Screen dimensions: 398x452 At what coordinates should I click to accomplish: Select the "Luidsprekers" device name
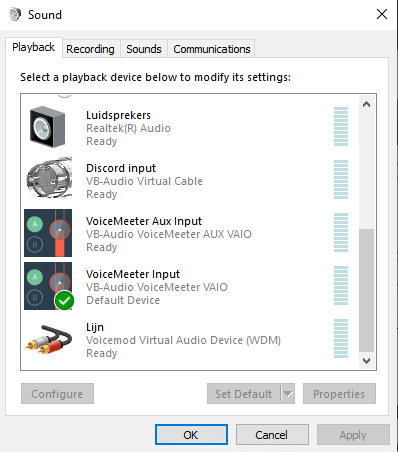(x=118, y=115)
